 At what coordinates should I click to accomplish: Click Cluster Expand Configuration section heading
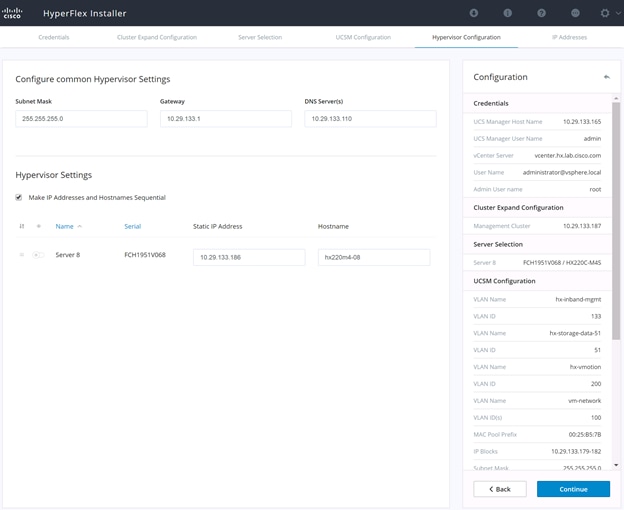point(518,207)
